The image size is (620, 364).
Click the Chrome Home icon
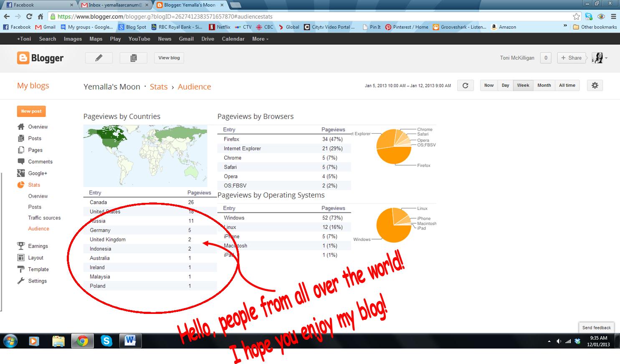[40, 17]
